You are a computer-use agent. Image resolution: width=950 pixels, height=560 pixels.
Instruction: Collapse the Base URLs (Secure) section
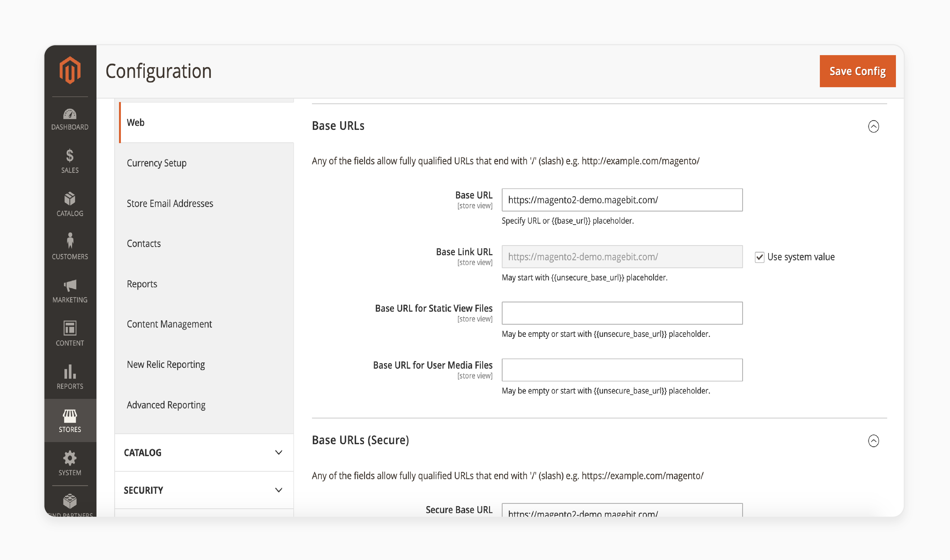873,440
